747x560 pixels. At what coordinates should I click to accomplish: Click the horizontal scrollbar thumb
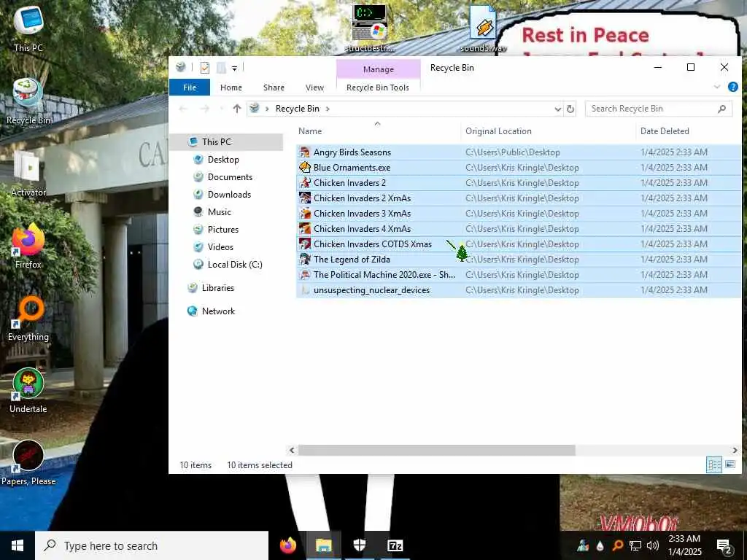pyautogui.click(x=436, y=450)
